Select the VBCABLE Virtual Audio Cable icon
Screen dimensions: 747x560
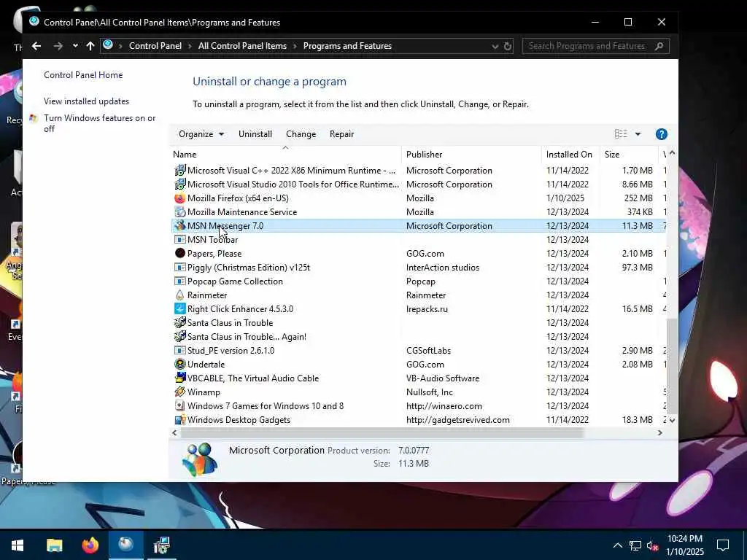(x=179, y=378)
